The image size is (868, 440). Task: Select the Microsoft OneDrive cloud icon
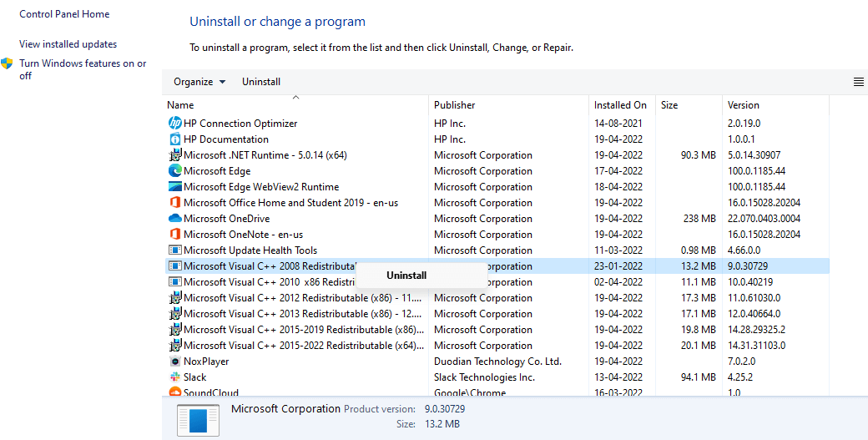[x=175, y=219]
